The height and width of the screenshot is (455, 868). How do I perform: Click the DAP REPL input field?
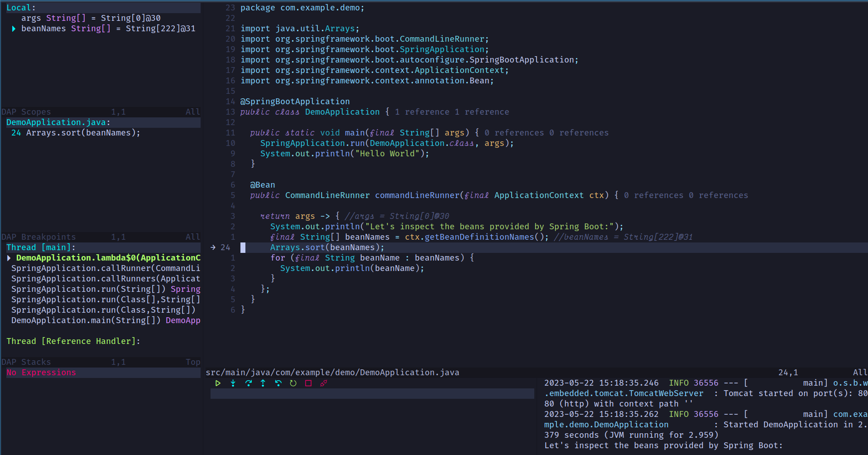[x=372, y=394]
